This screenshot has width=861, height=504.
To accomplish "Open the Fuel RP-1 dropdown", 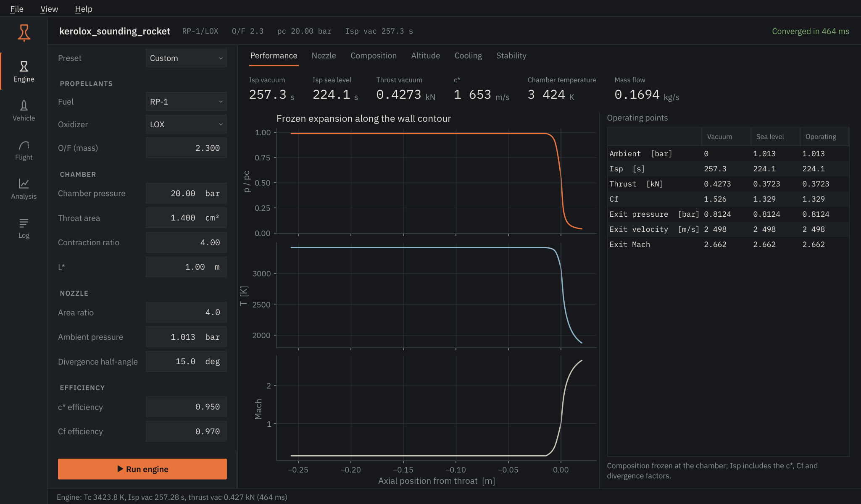I will [186, 102].
